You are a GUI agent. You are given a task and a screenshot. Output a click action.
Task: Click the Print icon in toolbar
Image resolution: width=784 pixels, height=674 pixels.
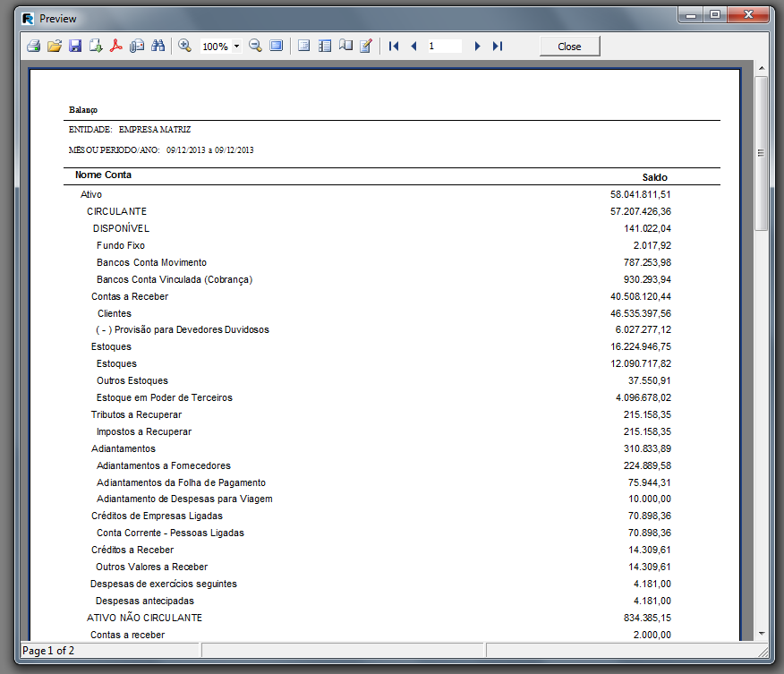pyautogui.click(x=33, y=46)
